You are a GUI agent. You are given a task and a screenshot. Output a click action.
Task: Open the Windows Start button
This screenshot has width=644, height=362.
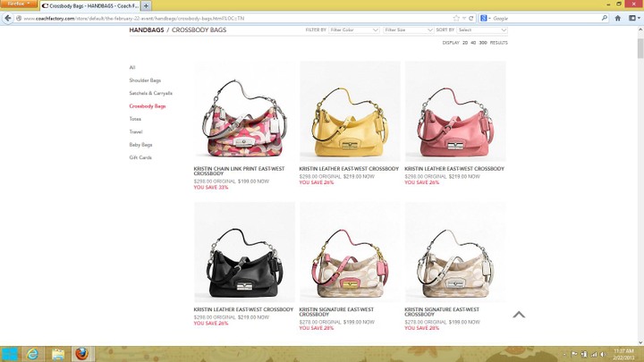click(x=10, y=354)
